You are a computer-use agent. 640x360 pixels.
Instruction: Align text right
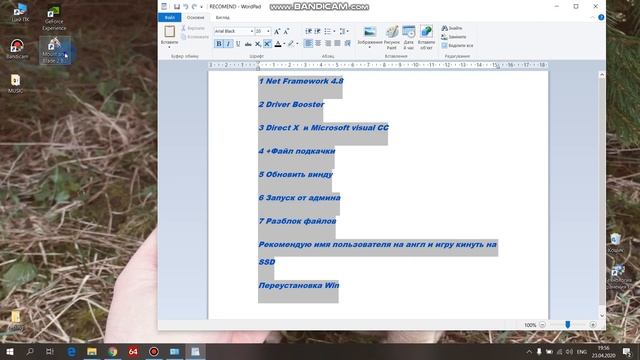click(328, 43)
